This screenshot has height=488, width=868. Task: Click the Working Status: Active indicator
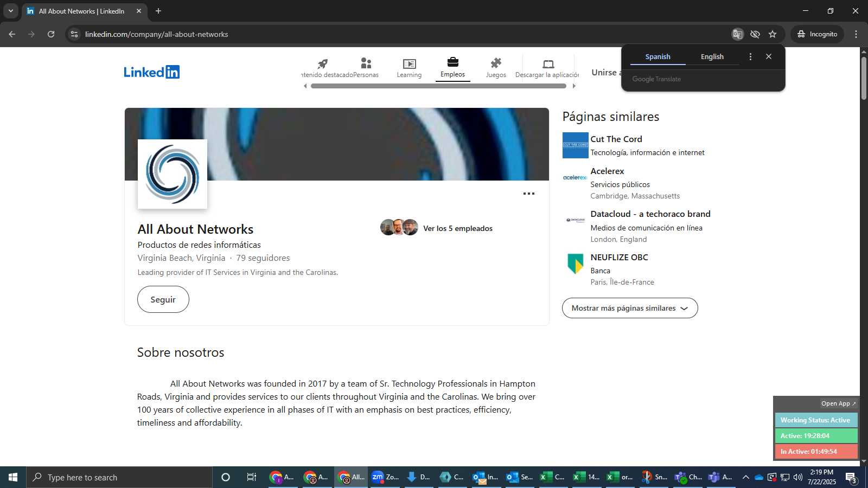[x=816, y=420]
